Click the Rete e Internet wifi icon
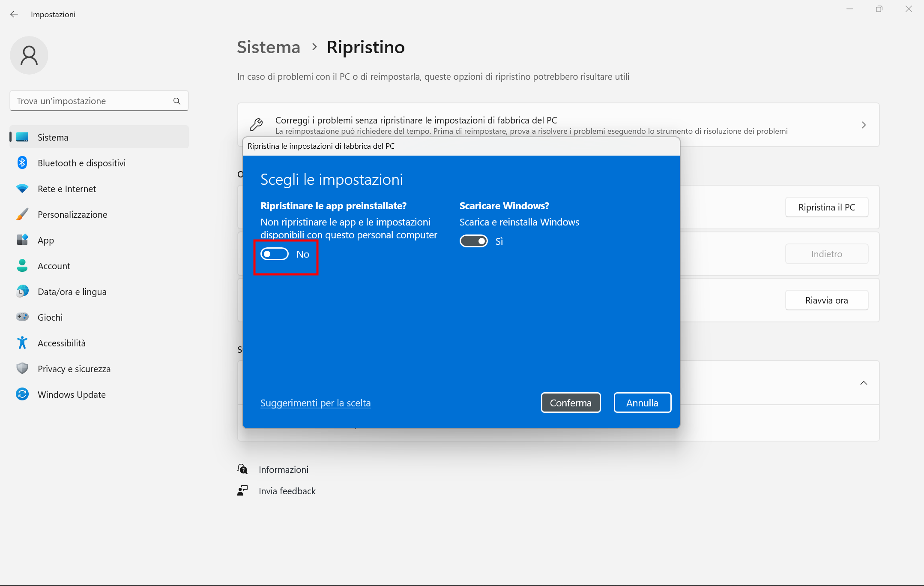 [22, 189]
